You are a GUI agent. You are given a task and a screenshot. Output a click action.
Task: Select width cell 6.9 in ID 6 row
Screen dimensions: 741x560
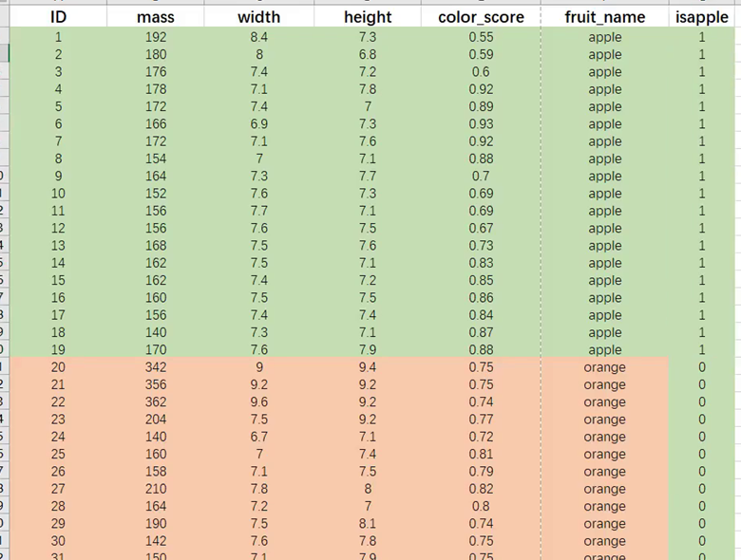pos(259,123)
